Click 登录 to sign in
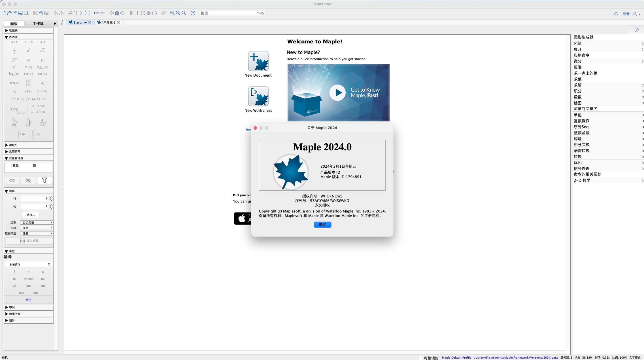 tap(626, 14)
